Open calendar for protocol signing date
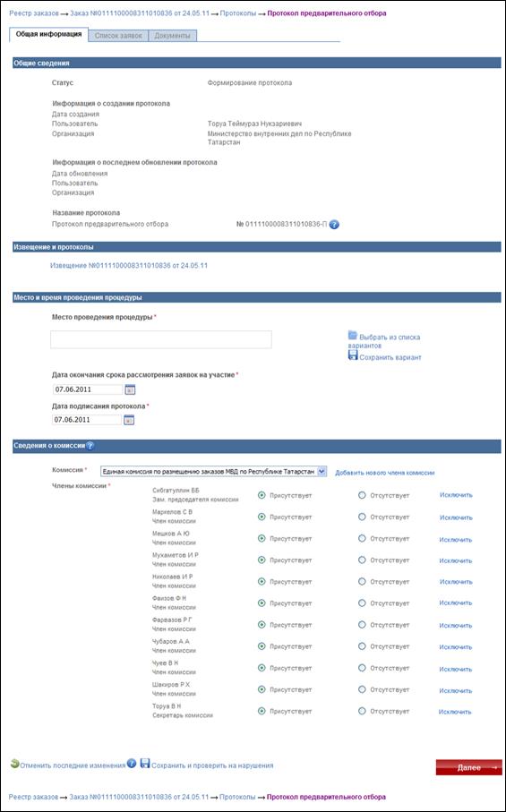This screenshot has height=812, width=506. [x=129, y=420]
